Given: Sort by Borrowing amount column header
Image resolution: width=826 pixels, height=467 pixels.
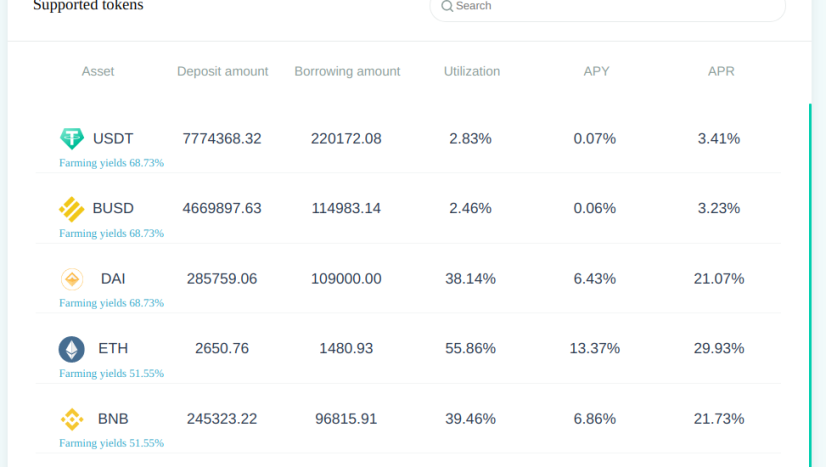Looking at the screenshot, I should 347,72.
